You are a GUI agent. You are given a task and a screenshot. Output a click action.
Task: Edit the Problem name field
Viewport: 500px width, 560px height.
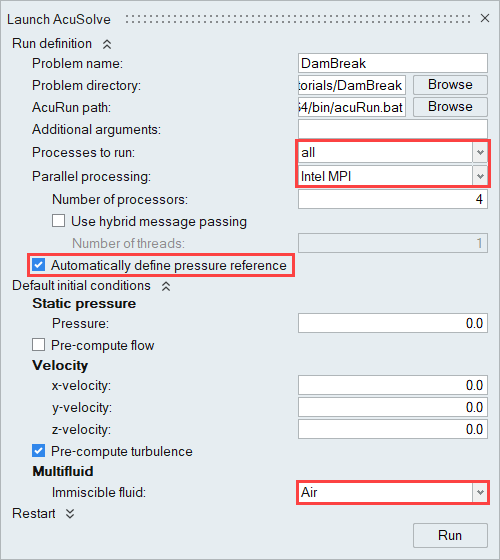tap(392, 63)
